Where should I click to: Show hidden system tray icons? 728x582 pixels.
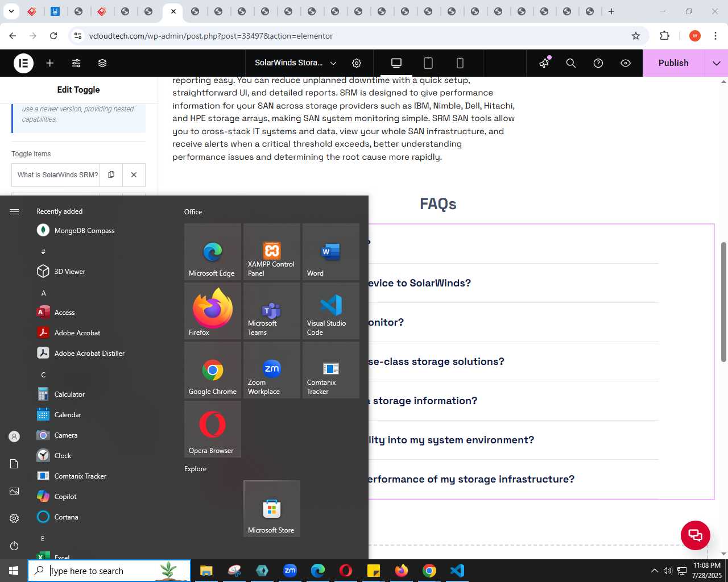(654, 571)
